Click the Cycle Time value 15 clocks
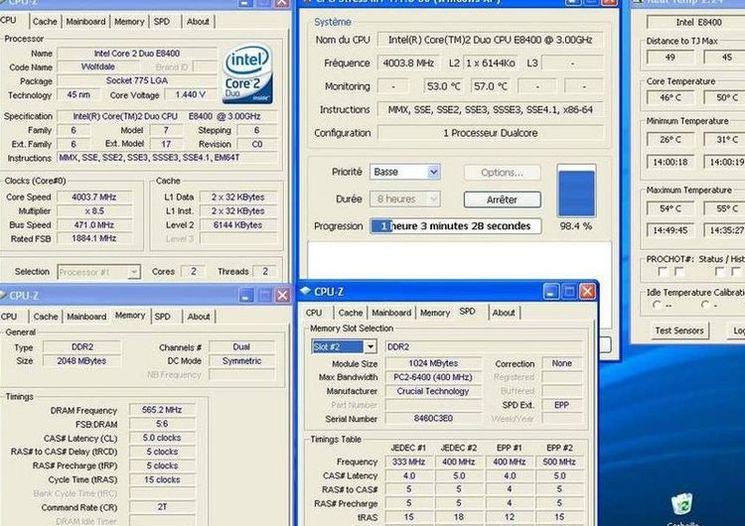 pyautogui.click(x=162, y=480)
